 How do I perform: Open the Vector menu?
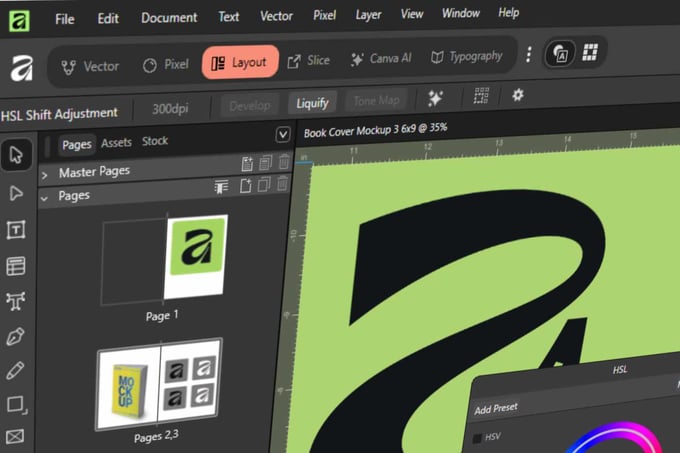(276, 16)
